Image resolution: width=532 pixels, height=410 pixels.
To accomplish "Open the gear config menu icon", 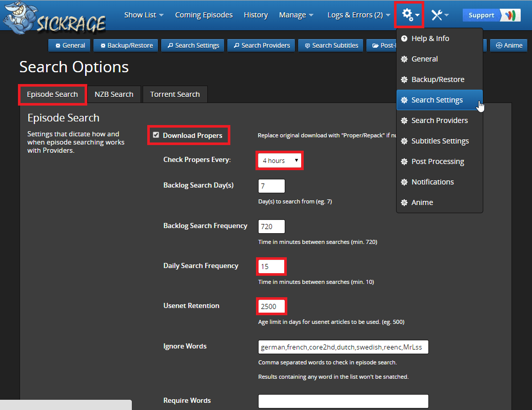I will point(409,15).
